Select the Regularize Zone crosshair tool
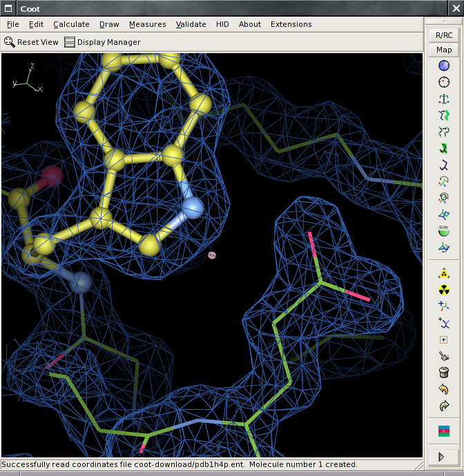This screenshot has height=476, width=464. pyautogui.click(x=444, y=82)
